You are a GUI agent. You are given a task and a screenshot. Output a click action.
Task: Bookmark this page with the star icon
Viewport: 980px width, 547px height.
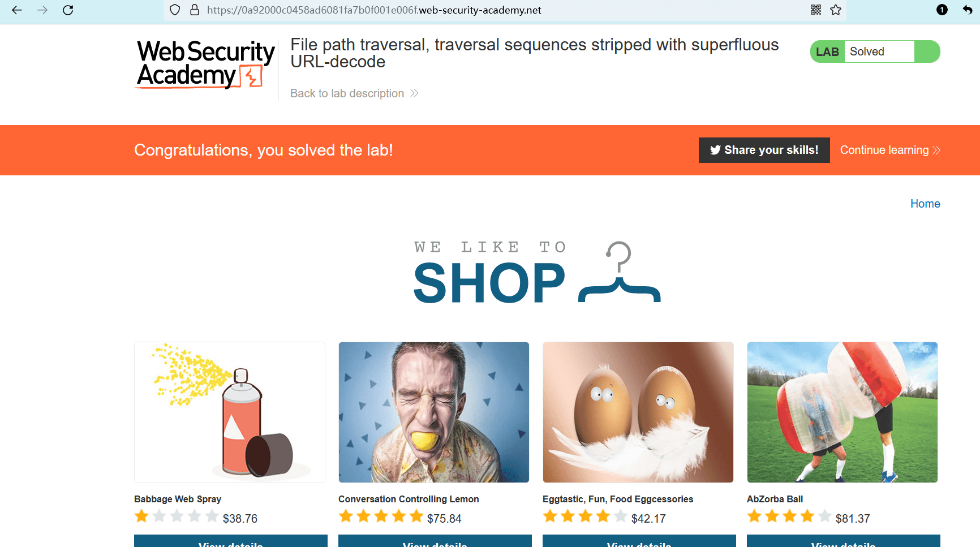click(836, 10)
